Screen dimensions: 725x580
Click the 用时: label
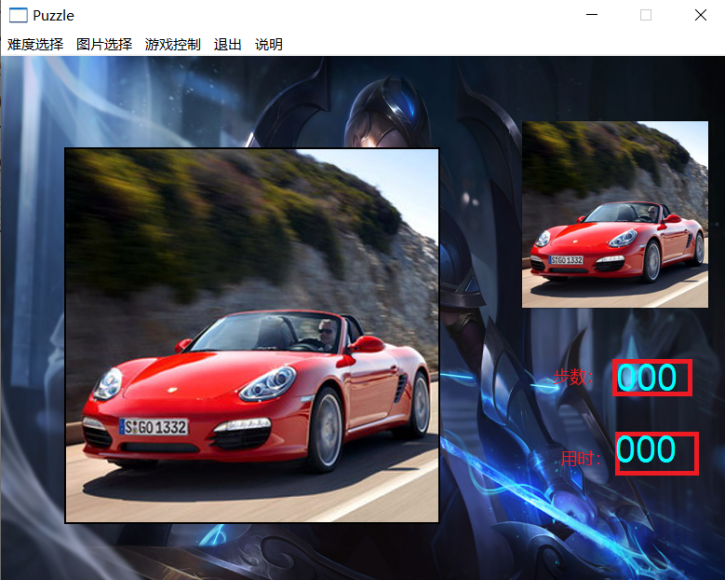coord(580,458)
